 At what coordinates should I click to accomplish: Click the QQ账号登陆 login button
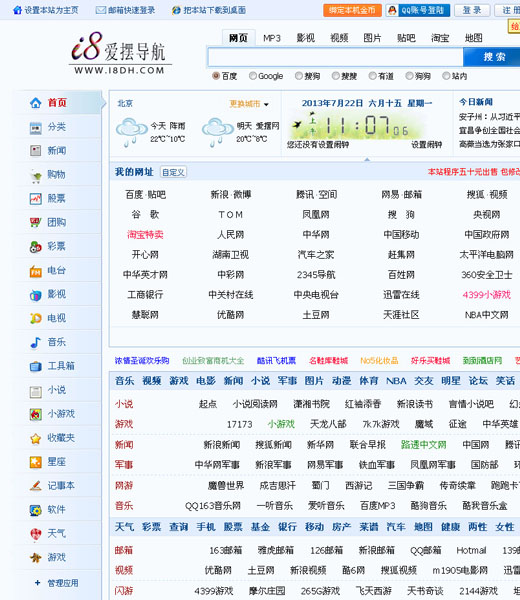[x=417, y=10]
